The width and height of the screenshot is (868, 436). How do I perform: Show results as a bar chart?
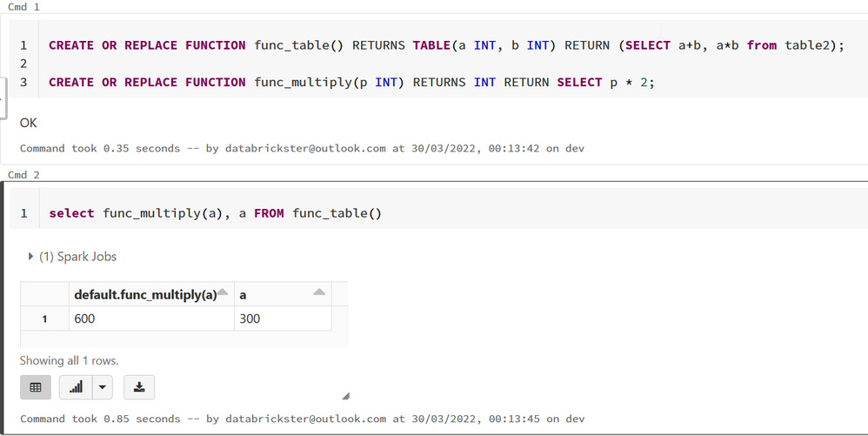(76, 387)
